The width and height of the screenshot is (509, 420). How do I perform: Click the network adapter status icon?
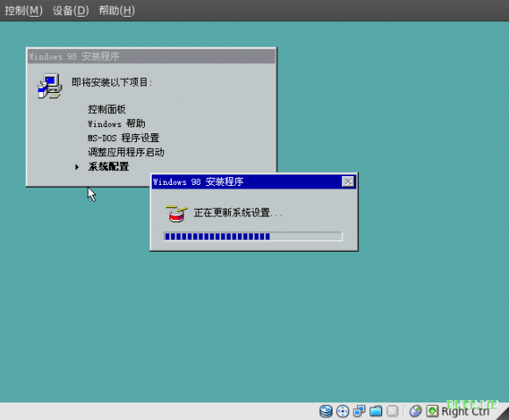click(x=359, y=411)
